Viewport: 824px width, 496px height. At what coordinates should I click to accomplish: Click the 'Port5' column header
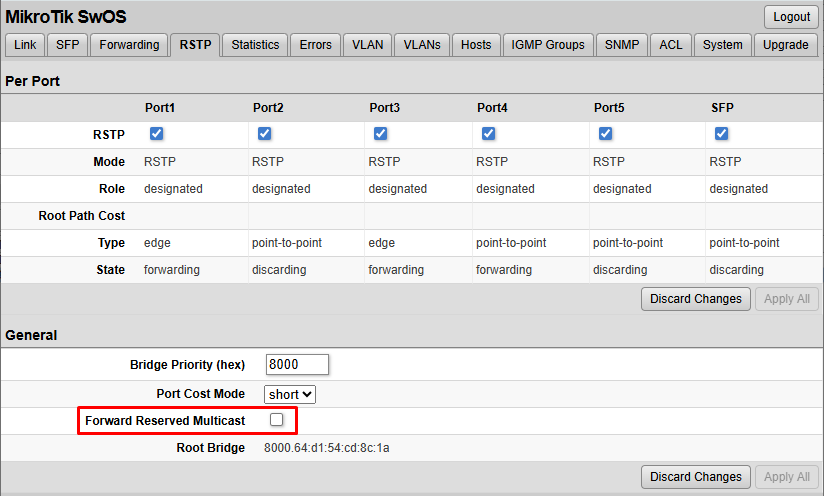click(x=609, y=108)
